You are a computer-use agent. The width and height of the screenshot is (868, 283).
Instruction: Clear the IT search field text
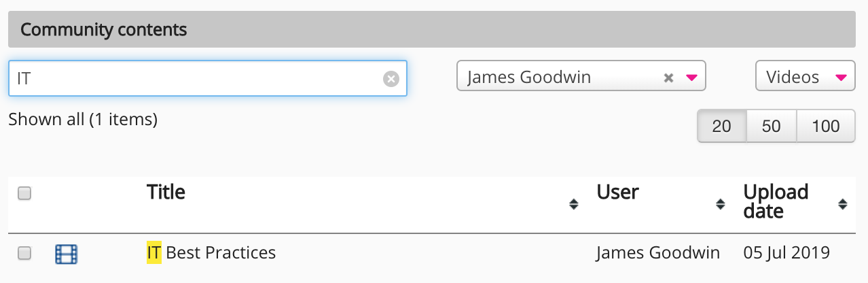tap(391, 79)
